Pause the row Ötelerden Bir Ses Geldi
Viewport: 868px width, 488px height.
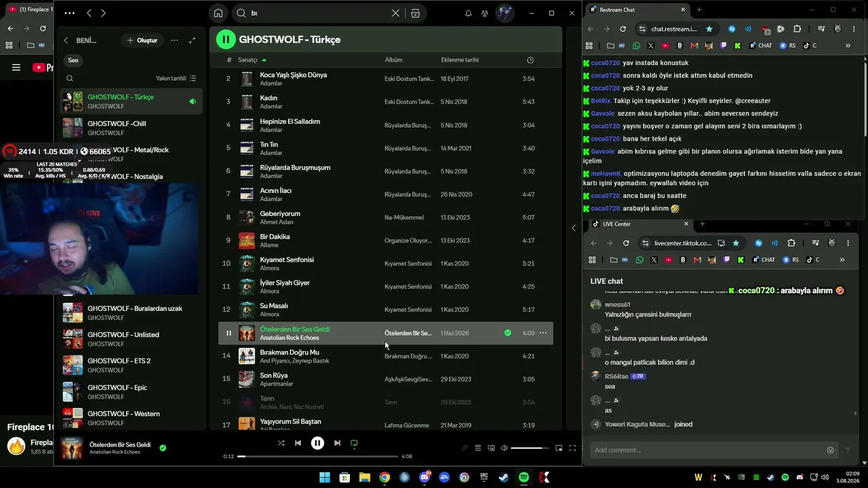pos(229,333)
